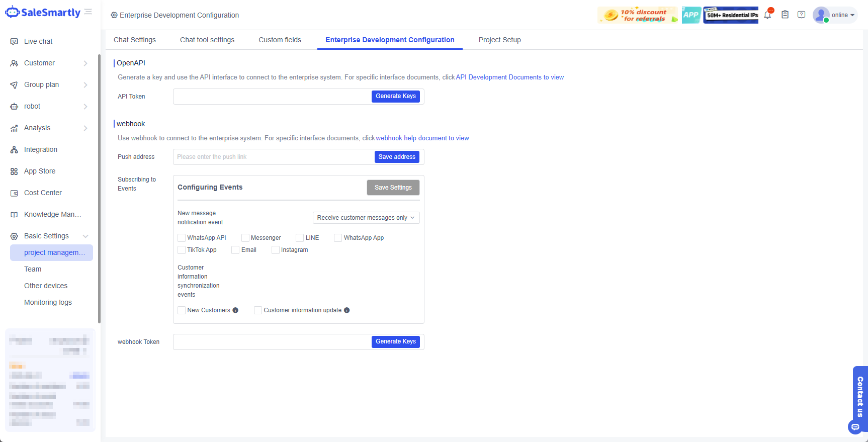Open the Project Setup tab
This screenshot has width=868, height=442.
click(499, 40)
